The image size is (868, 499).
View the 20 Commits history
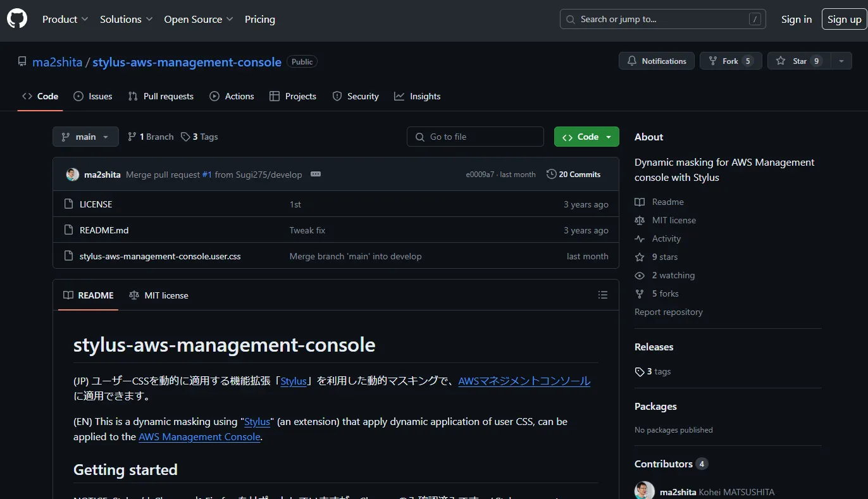[574, 175]
